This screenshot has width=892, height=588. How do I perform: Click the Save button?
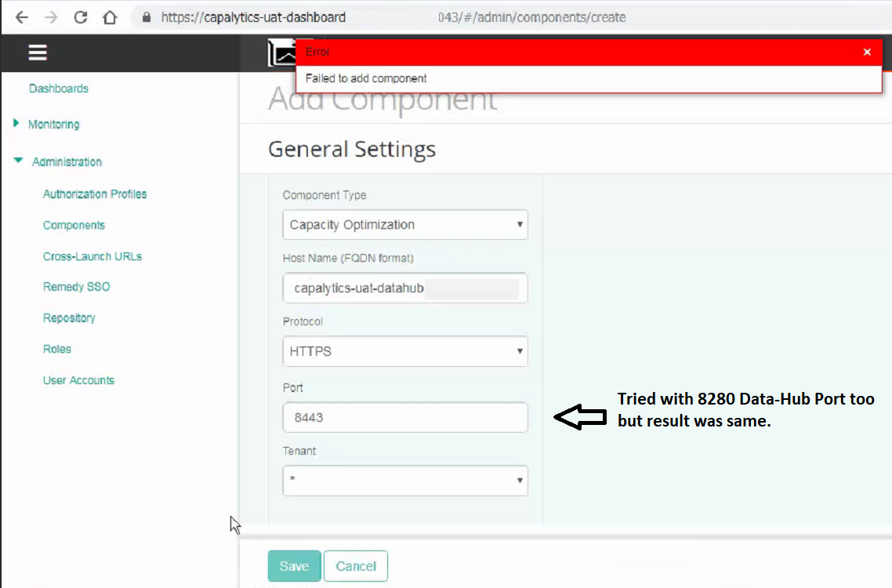click(294, 566)
